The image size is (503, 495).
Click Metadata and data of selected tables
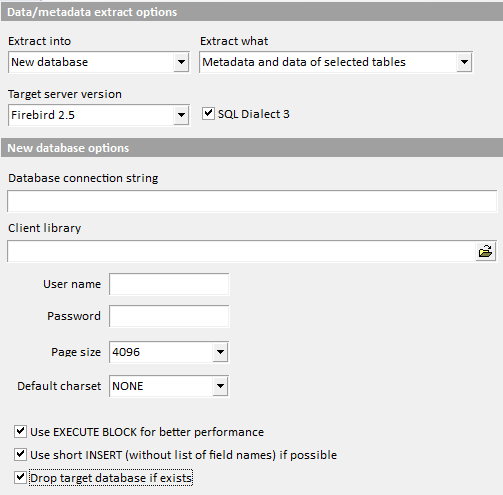[x=304, y=62]
